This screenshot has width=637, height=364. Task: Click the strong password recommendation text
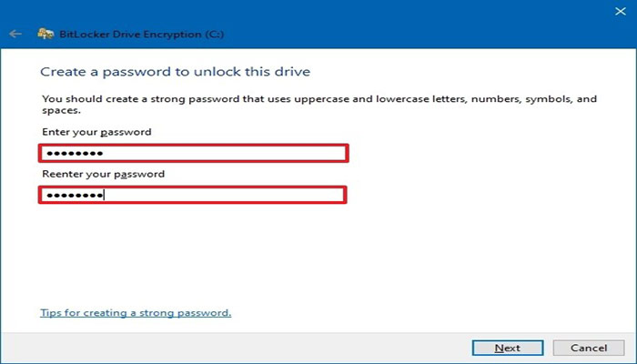[x=319, y=105]
